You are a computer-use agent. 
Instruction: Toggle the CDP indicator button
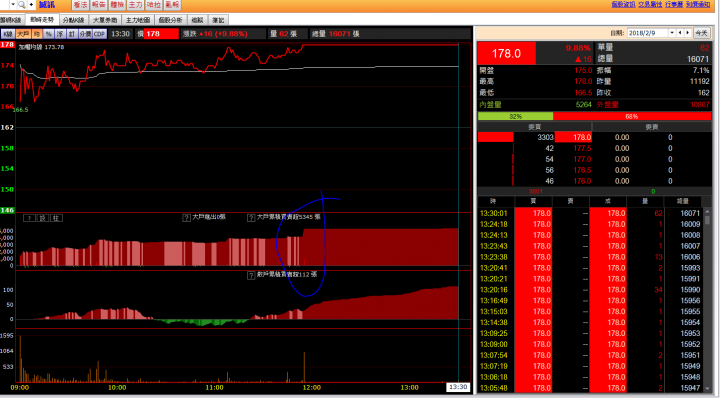tap(100, 34)
